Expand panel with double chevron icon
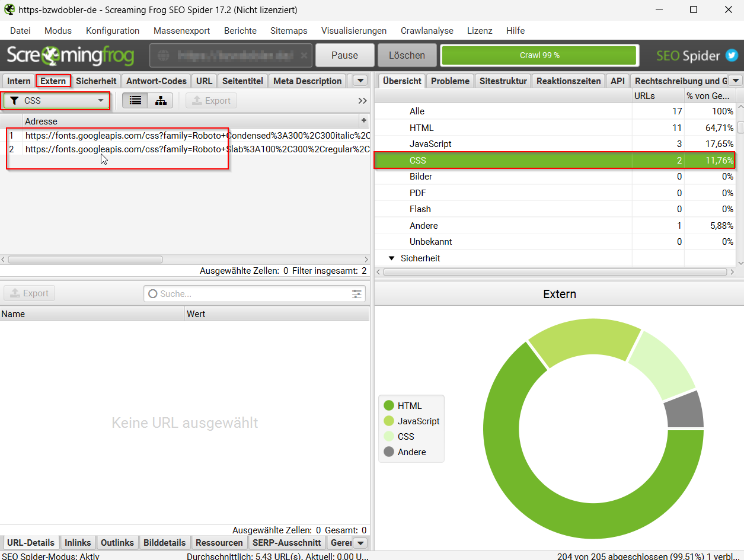The image size is (744, 560). (x=363, y=101)
